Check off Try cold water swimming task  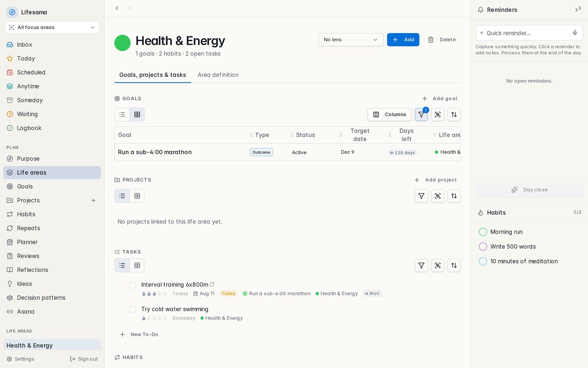coord(133,310)
